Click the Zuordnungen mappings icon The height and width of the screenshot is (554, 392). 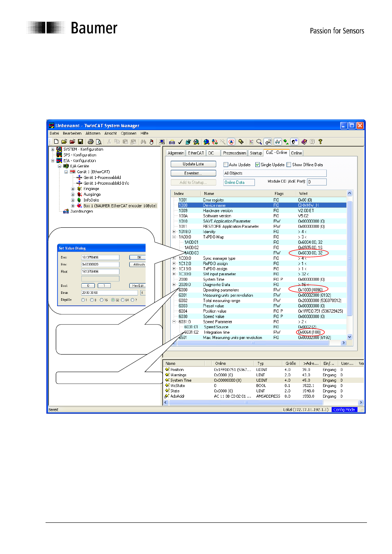coord(66,211)
